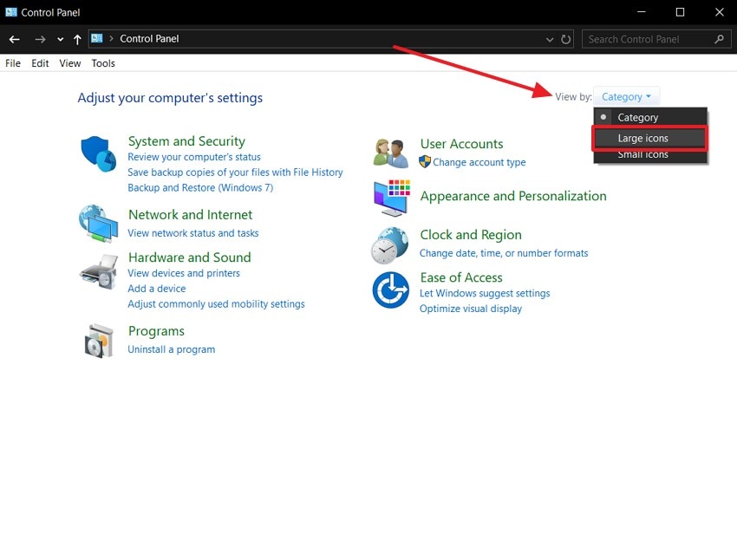Open System and Security heading link
Viewport: 737px width, 560px height.
click(x=186, y=141)
